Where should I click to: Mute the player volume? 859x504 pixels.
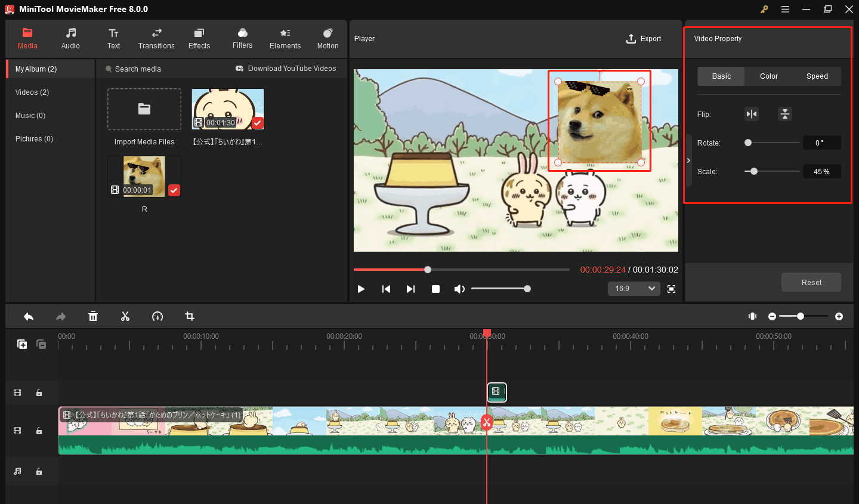point(459,289)
